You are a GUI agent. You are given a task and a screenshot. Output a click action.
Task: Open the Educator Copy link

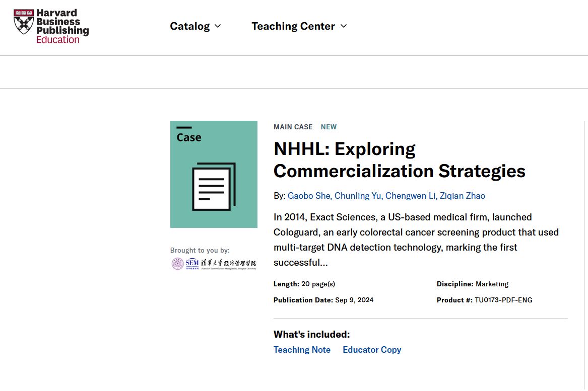(x=372, y=350)
